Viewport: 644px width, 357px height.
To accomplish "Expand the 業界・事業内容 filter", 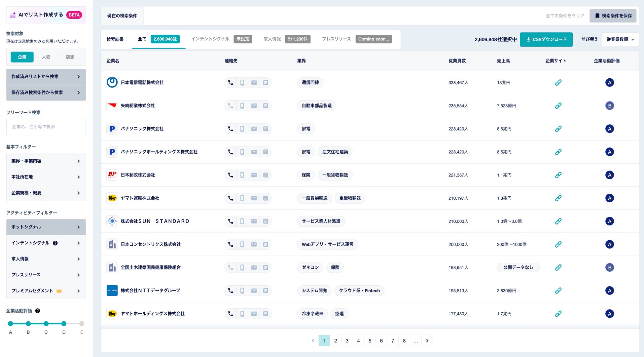I will [46, 161].
